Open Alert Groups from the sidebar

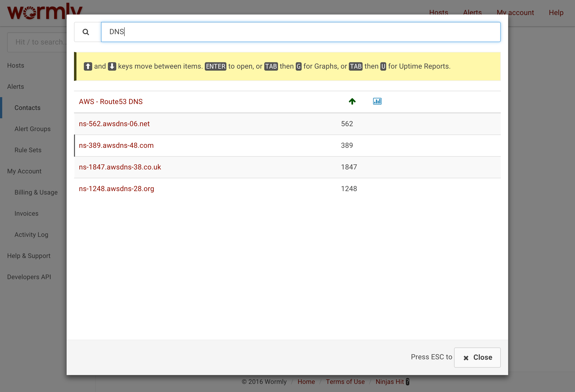32,129
